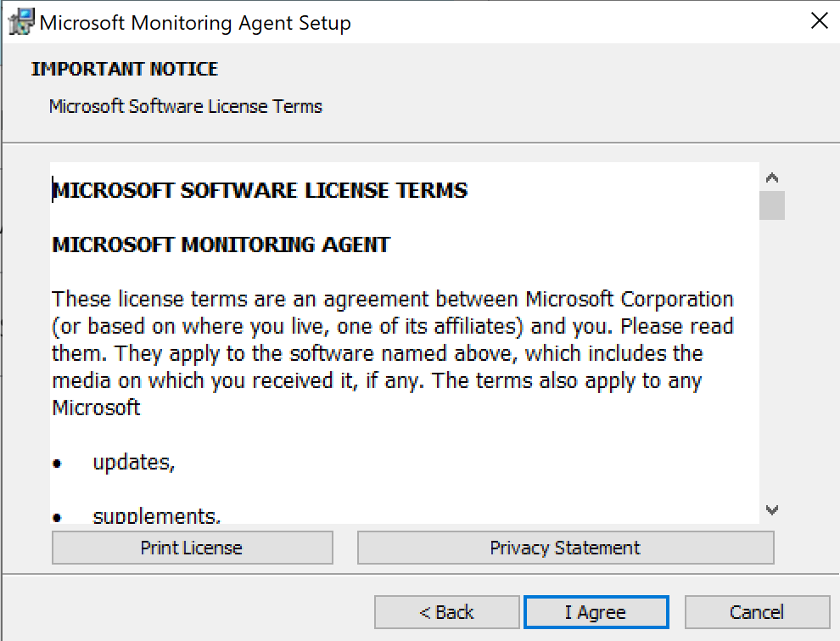
Task: Click the paragraph starting "These license terms"
Action: (392, 353)
